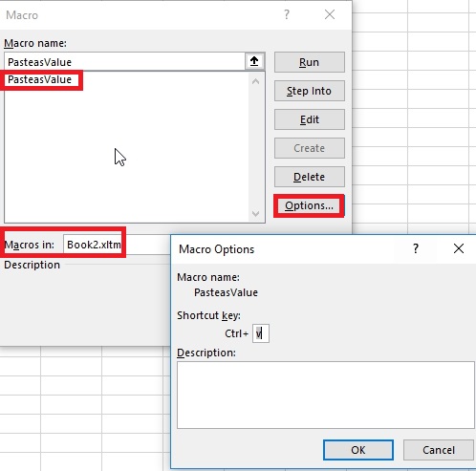Close the Macro Options dialog

point(459,248)
